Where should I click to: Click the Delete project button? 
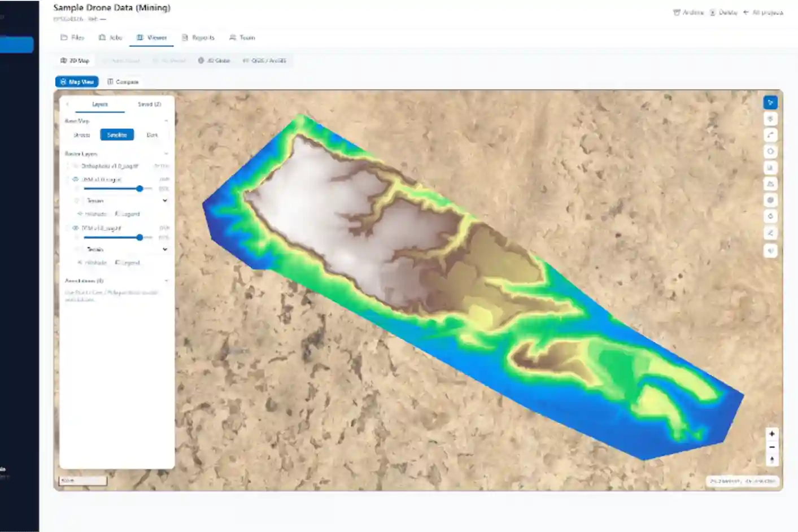(723, 12)
